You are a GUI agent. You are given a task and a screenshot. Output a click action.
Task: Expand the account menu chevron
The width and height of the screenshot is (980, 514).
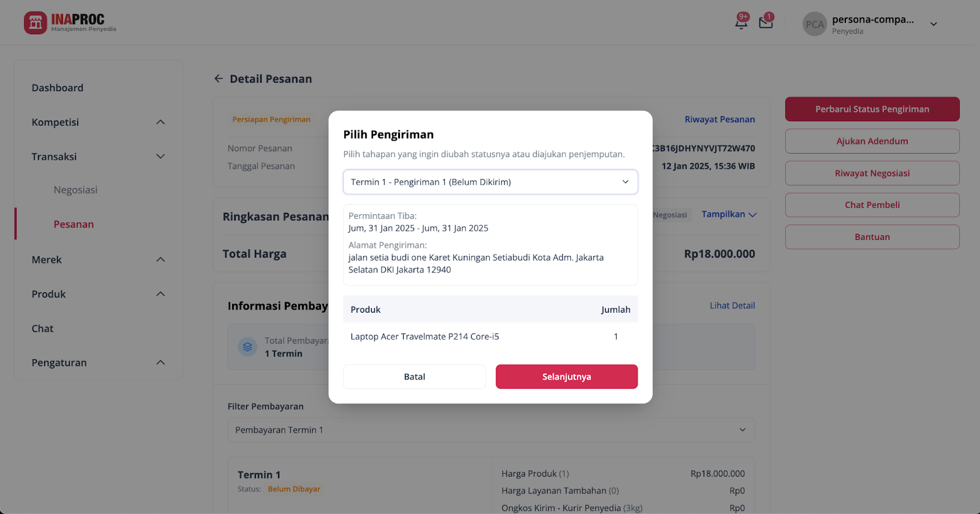coord(933,24)
